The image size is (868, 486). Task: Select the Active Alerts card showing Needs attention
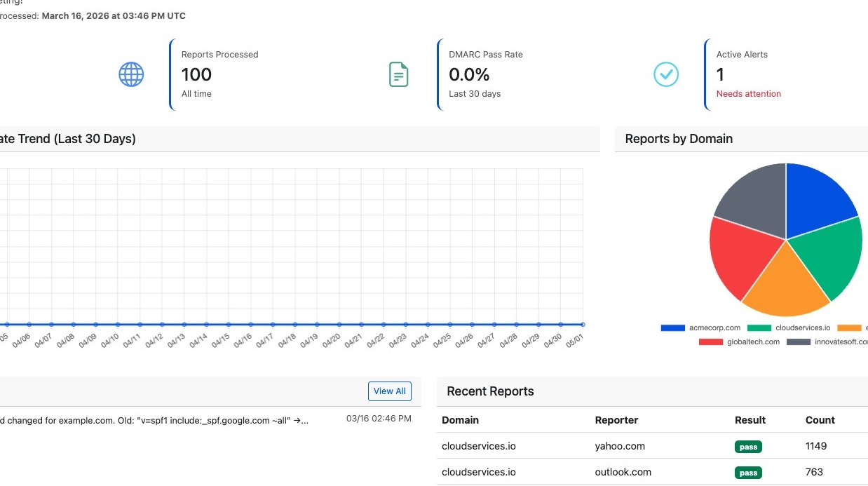(x=786, y=74)
